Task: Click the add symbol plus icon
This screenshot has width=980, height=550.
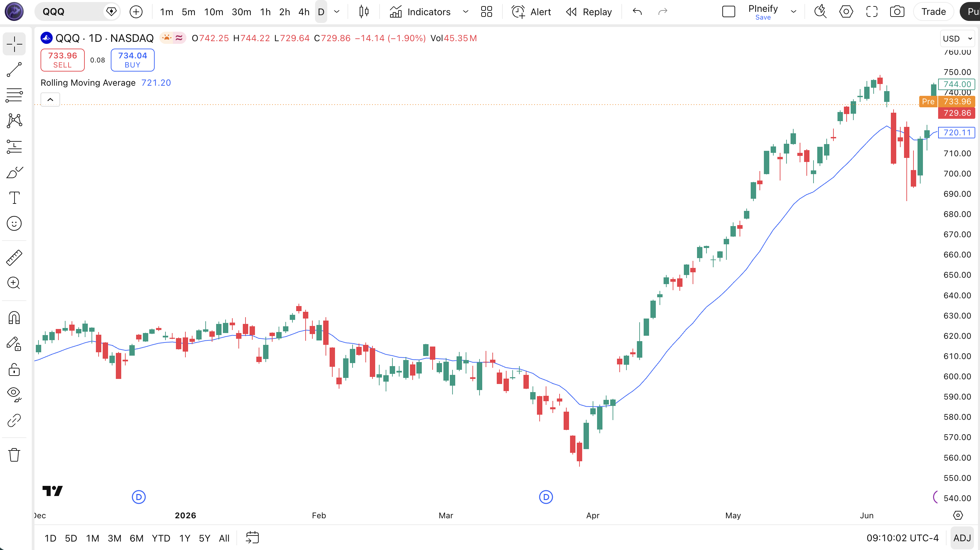Action: [x=136, y=12]
